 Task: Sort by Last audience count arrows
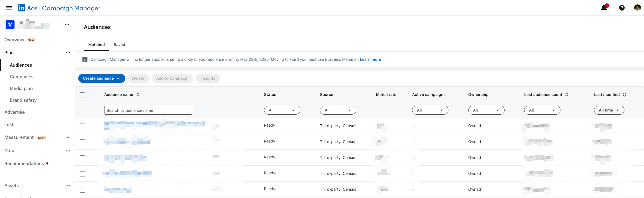[x=567, y=95]
